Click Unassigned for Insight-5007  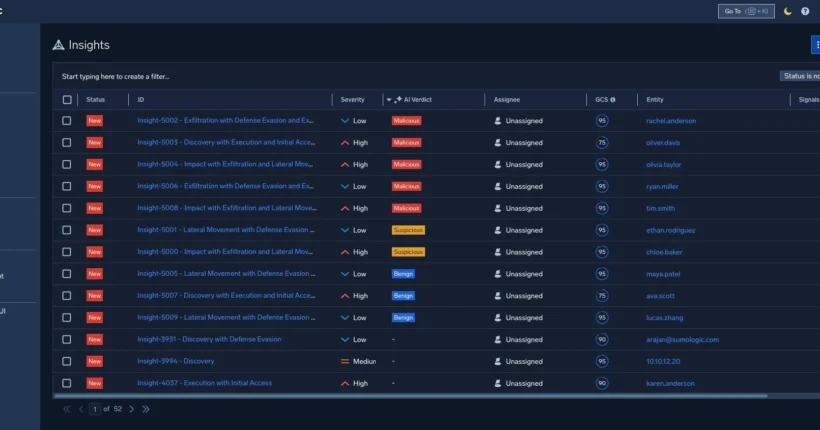(x=524, y=296)
